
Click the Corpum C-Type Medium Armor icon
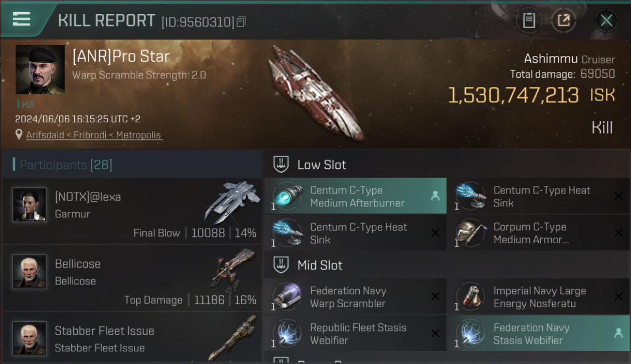coord(471,233)
